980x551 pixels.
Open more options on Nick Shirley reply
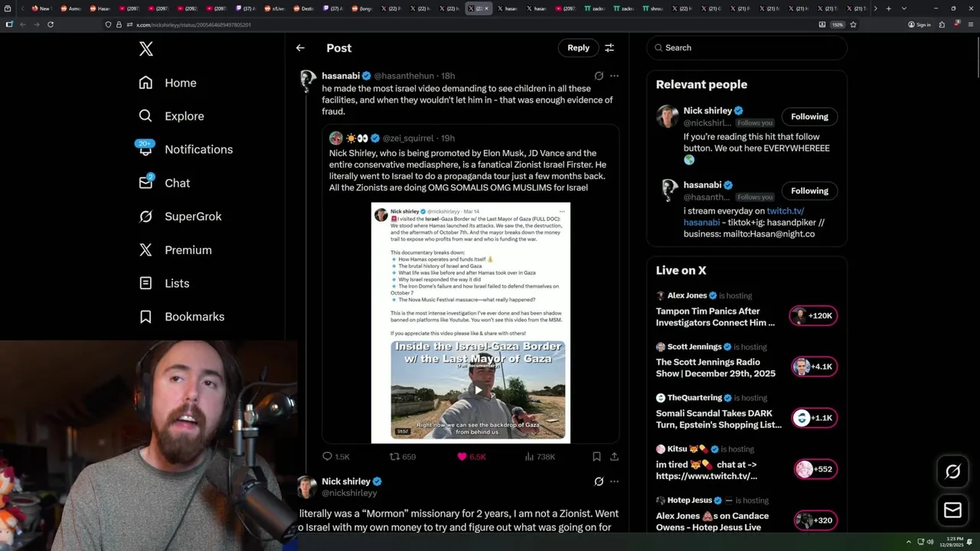pyautogui.click(x=614, y=481)
